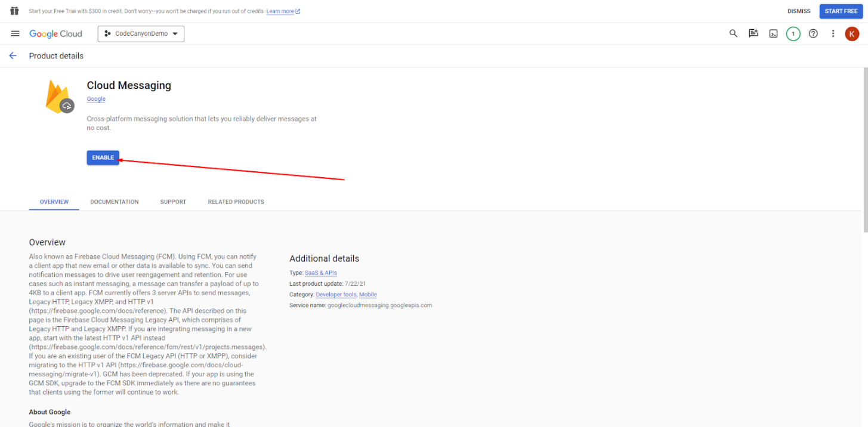Viewport: 868px width, 427px height.
Task: Open the Related Products tab
Action: [236, 202]
